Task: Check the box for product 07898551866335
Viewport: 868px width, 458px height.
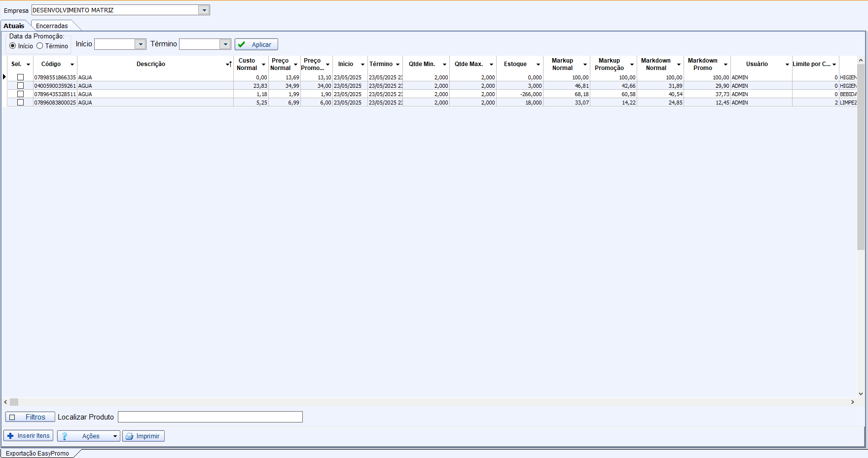Action: (x=21, y=77)
